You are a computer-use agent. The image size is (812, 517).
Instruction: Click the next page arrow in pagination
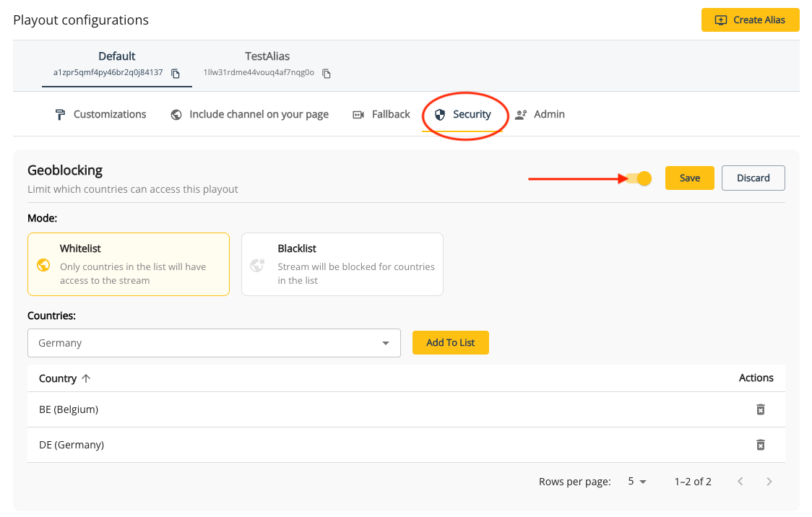[x=769, y=481]
